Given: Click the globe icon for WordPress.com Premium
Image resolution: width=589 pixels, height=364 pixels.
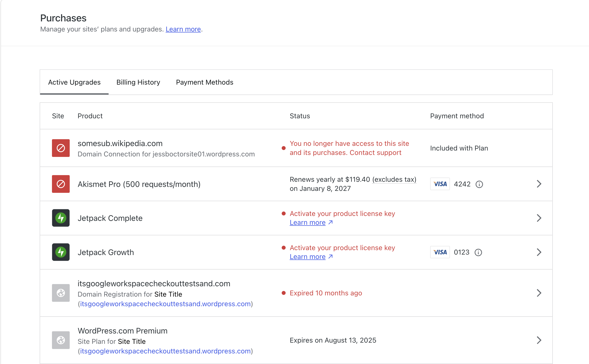Looking at the screenshot, I should tap(61, 340).
